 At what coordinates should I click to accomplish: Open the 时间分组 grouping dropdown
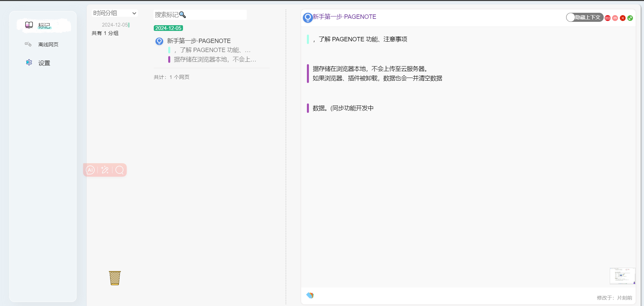click(x=115, y=13)
